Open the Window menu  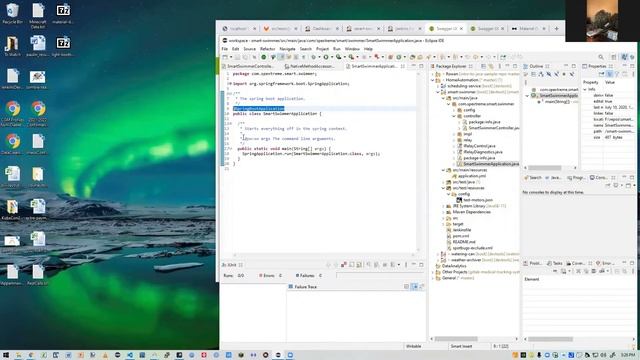[x=352, y=49]
